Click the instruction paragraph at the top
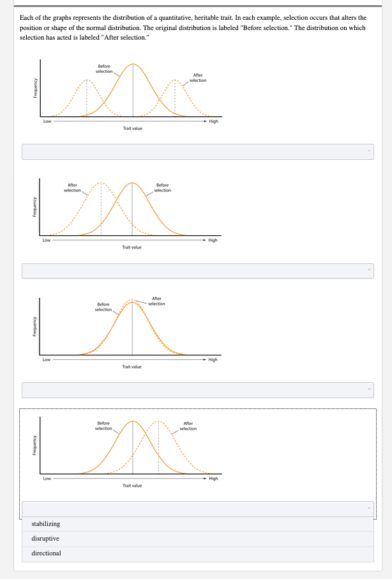This screenshot has width=392, height=579. click(192, 27)
